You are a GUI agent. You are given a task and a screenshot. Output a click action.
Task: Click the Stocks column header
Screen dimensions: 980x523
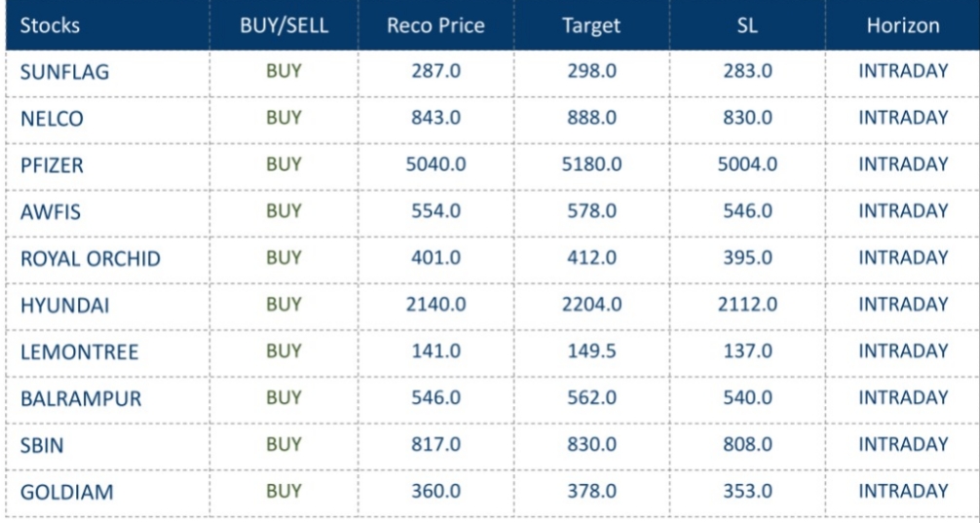52,25
